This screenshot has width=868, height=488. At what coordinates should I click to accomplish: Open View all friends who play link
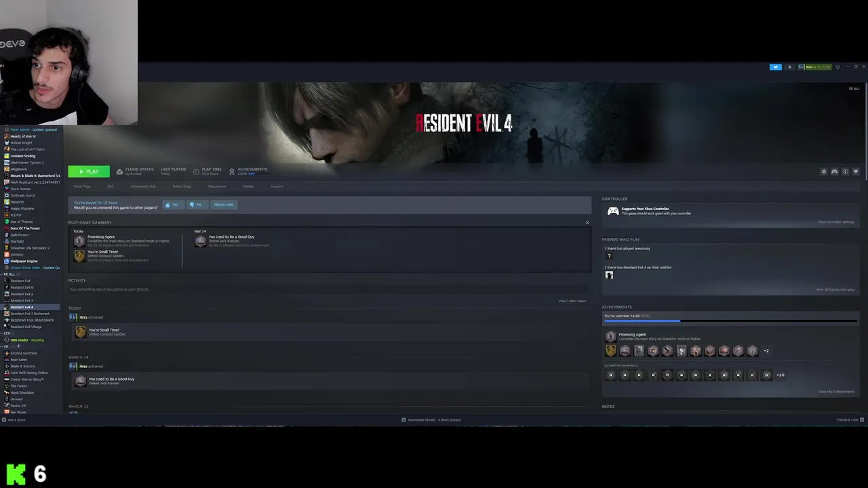tap(835, 289)
